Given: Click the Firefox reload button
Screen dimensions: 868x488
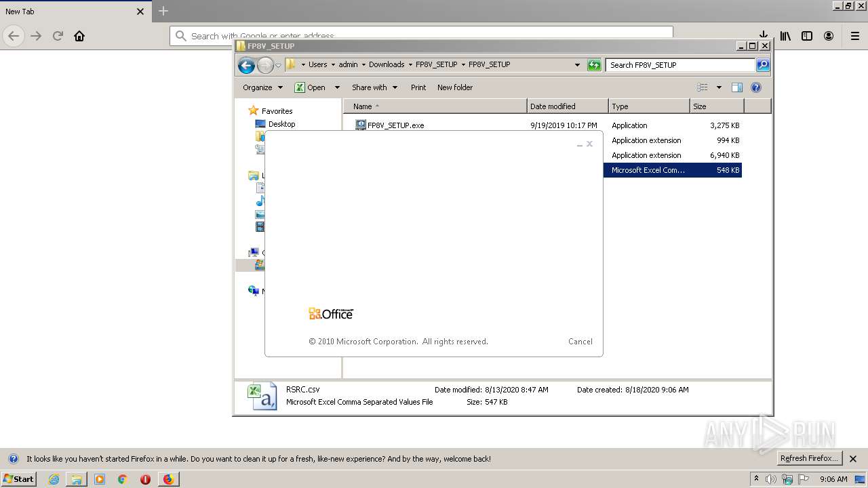Looking at the screenshot, I should (58, 36).
